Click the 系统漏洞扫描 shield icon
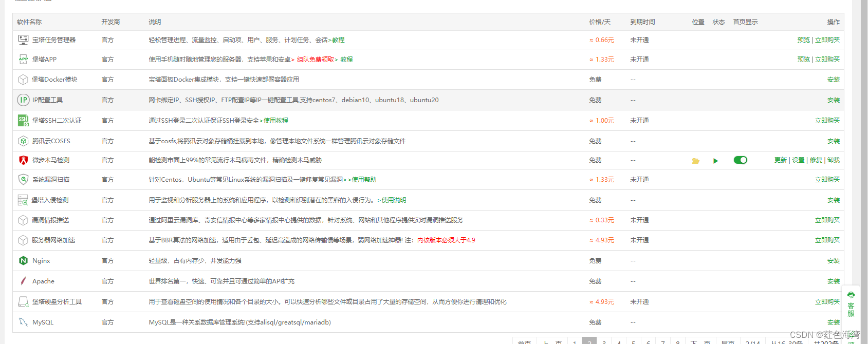868x344 pixels. (x=23, y=179)
